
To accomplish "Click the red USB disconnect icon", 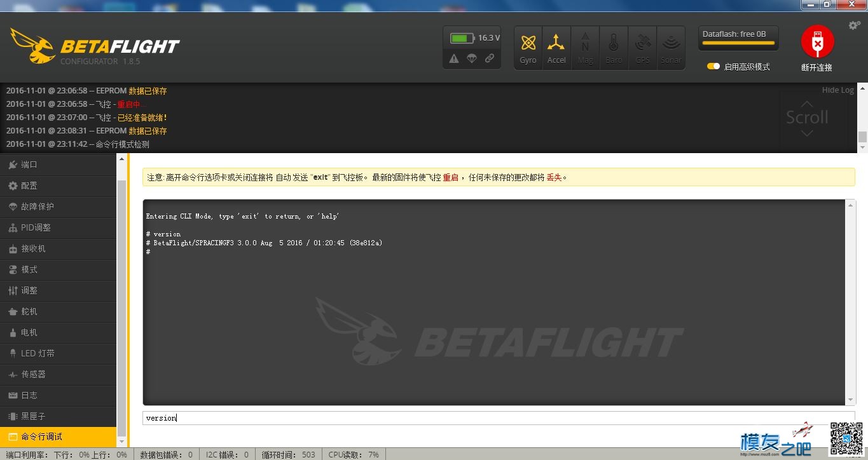I will coord(817,42).
